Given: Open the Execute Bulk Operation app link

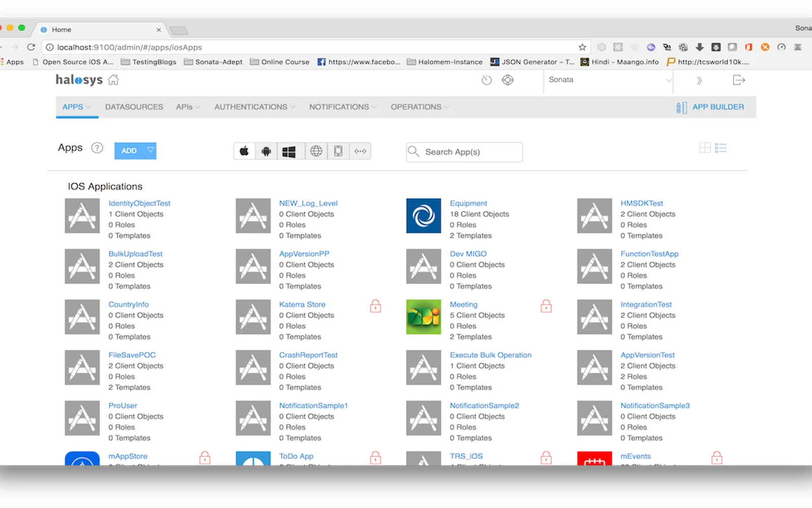Looking at the screenshot, I should point(491,355).
